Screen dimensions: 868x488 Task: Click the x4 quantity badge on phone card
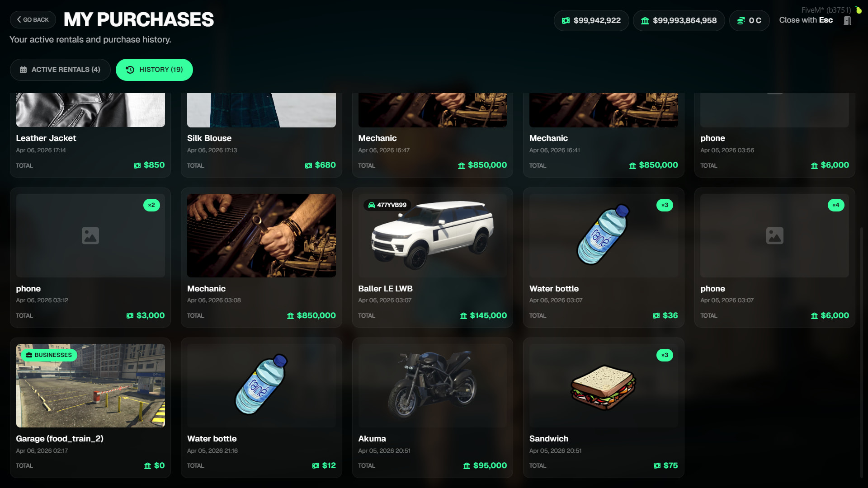836,205
